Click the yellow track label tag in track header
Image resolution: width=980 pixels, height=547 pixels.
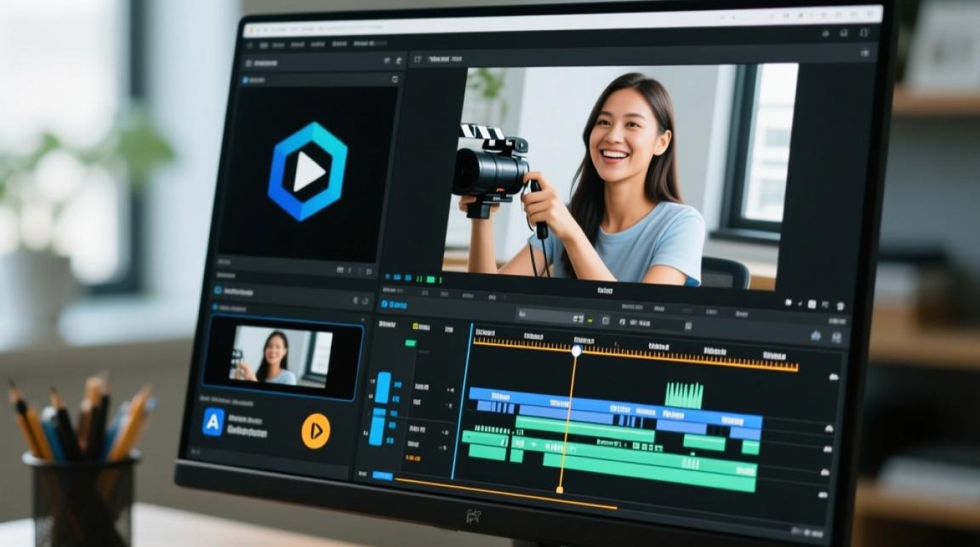[416, 326]
